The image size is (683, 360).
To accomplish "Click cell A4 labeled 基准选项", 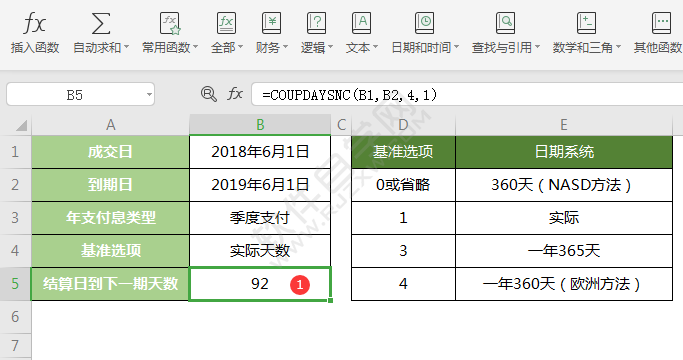I will point(110,251).
